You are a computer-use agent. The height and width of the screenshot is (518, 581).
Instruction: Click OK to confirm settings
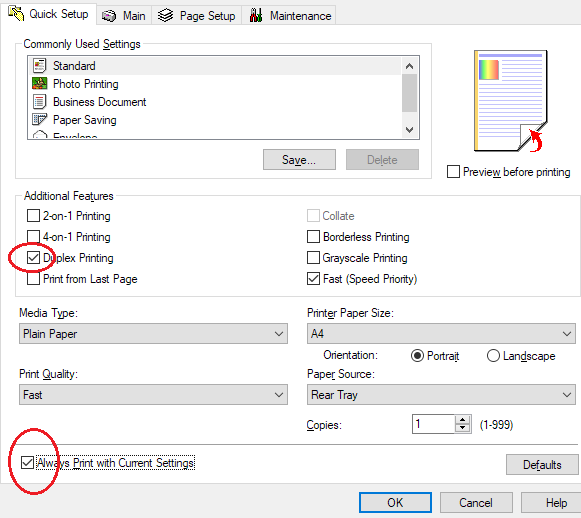[x=395, y=503]
